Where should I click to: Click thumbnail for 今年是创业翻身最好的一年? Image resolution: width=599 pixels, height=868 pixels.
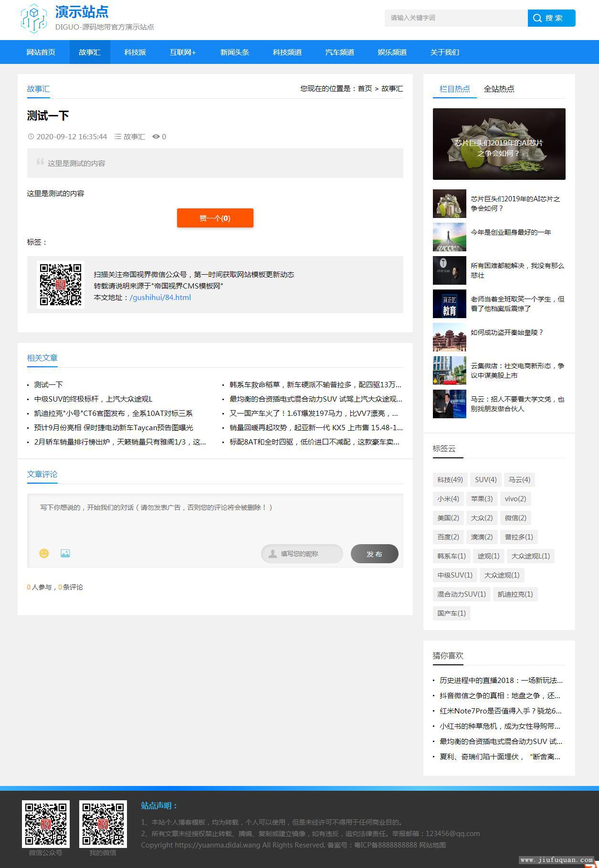tap(449, 237)
